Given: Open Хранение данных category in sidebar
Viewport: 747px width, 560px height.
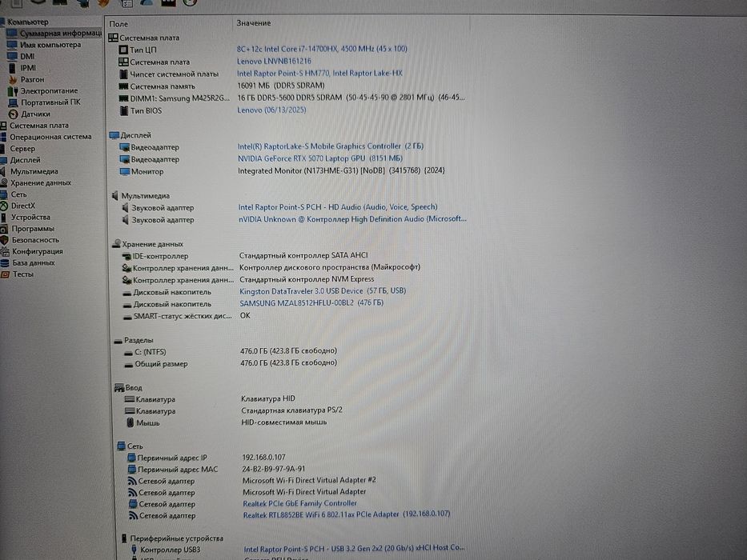Looking at the screenshot, I should click(36, 183).
